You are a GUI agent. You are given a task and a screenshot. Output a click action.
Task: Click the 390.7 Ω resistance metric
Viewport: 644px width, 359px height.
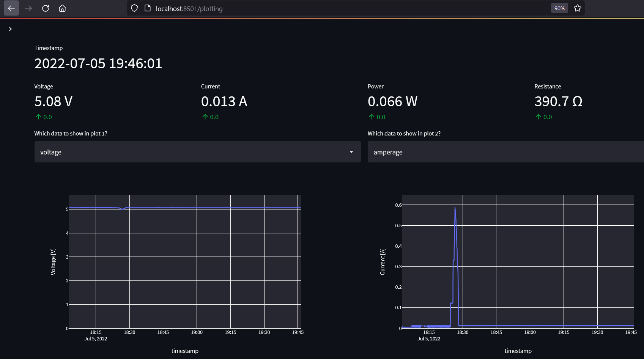[x=558, y=101]
